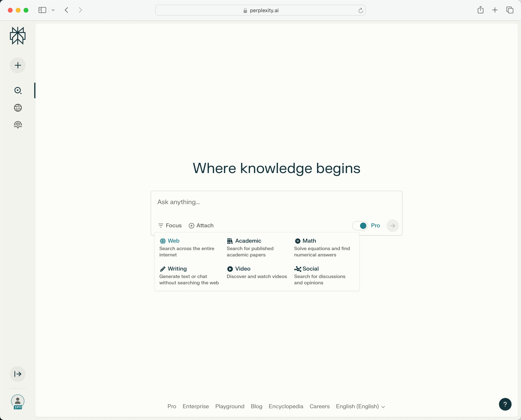Open the Enterprise footer link
The height and width of the screenshot is (420, 521).
pyautogui.click(x=196, y=406)
